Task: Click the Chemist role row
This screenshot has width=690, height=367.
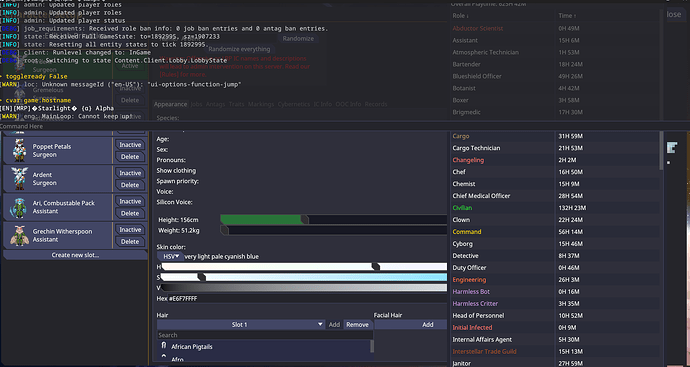Action: click(554, 184)
